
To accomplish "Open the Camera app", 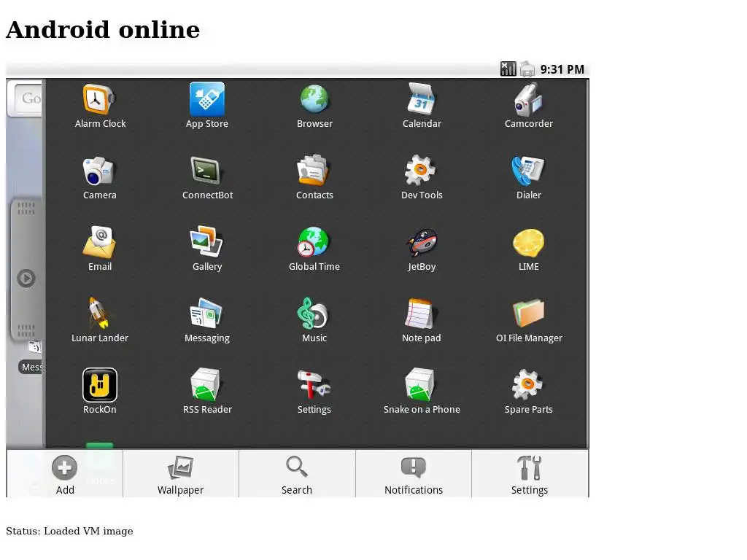I will pyautogui.click(x=99, y=177).
